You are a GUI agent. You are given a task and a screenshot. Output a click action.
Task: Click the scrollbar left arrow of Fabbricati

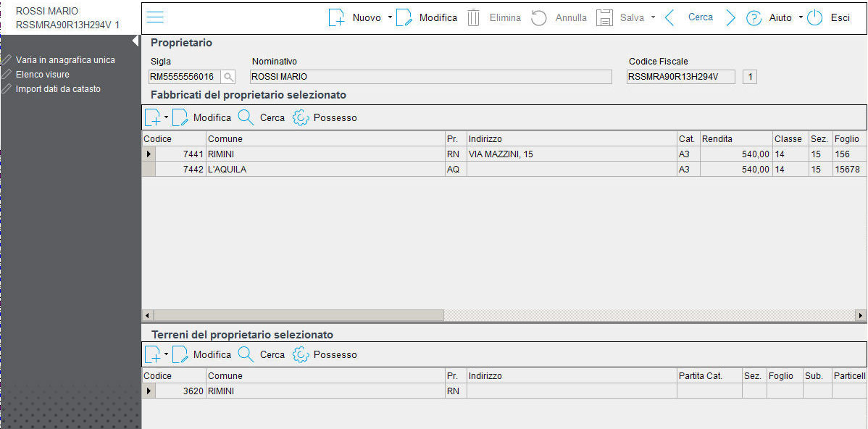click(148, 315)
